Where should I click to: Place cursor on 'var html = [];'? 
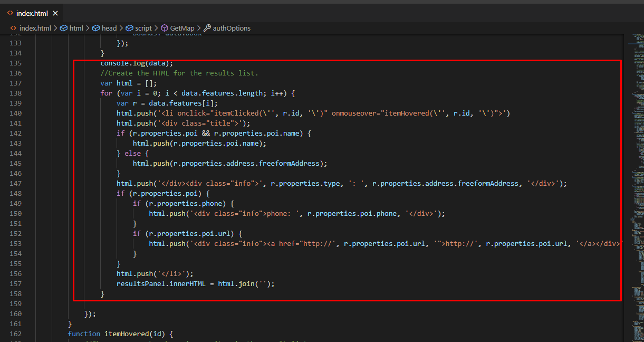[129, 83]
